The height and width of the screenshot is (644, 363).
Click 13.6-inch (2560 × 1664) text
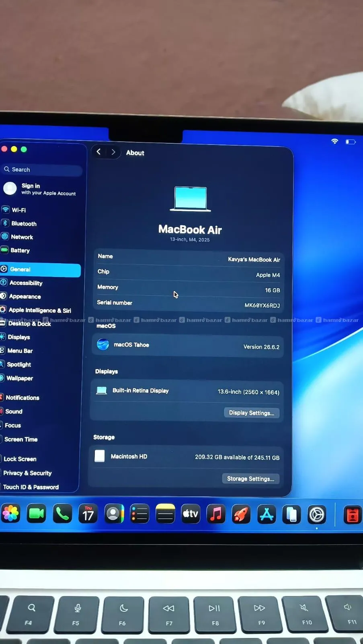coord(248,392)
